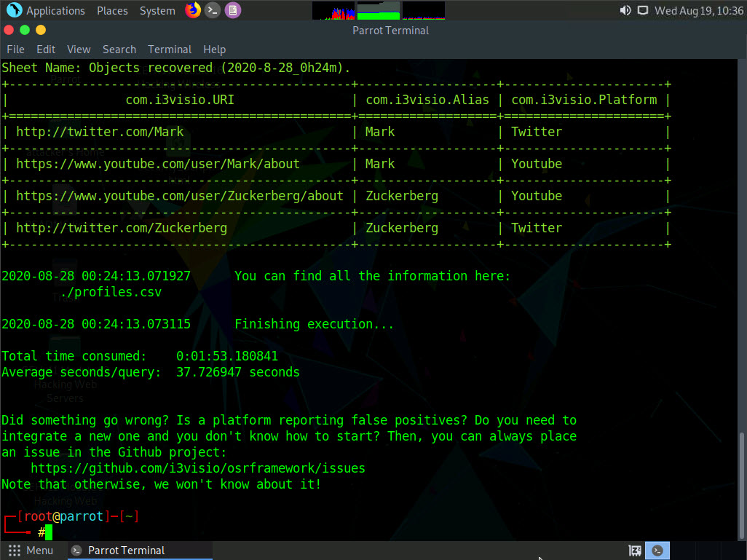Viewport: 747px width, 560px height.
Task: Open the Search menu
Action: [x=119, y=50]
